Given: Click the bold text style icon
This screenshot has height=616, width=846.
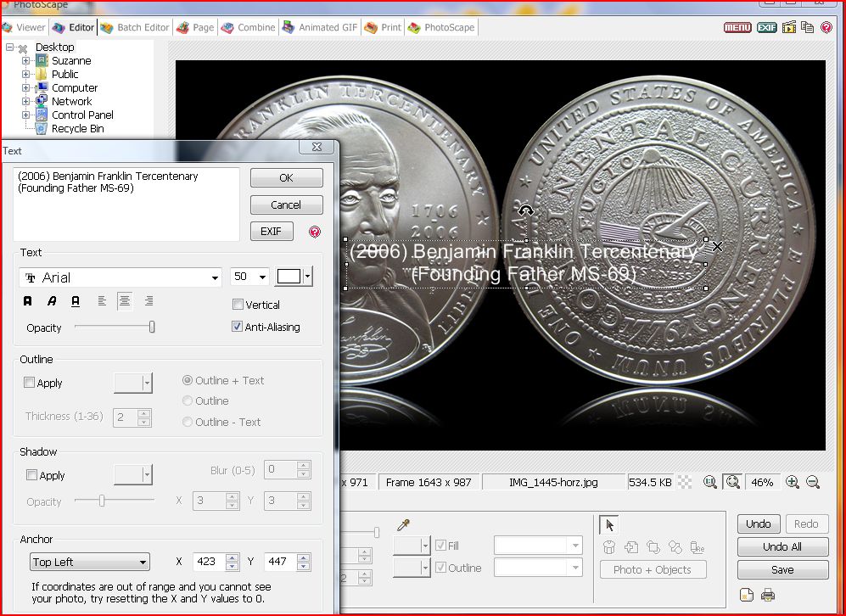Looking at the screenshot, I should (x=28, y=301).
